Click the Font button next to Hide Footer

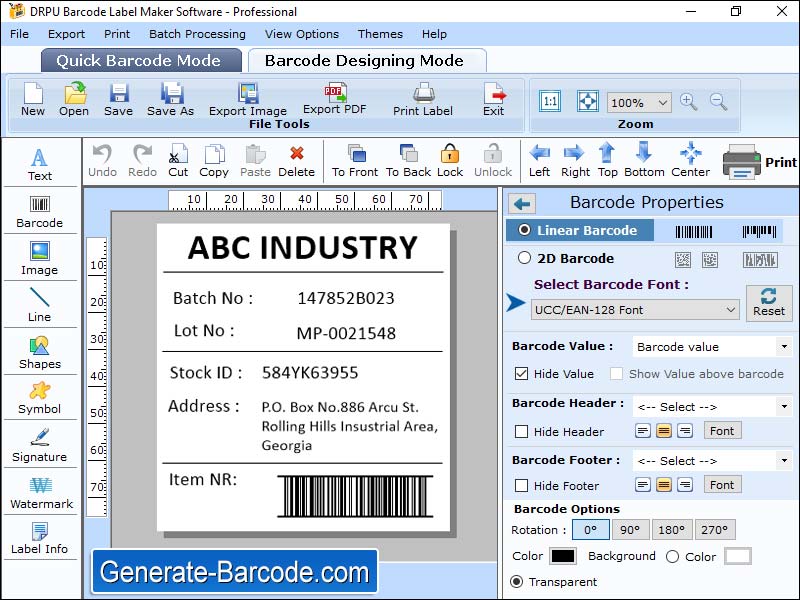(722, 484)
